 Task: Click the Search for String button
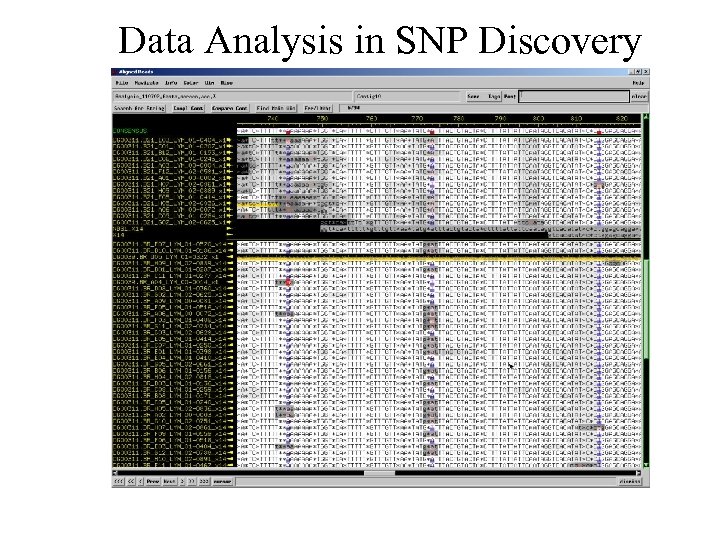point(139,108)
